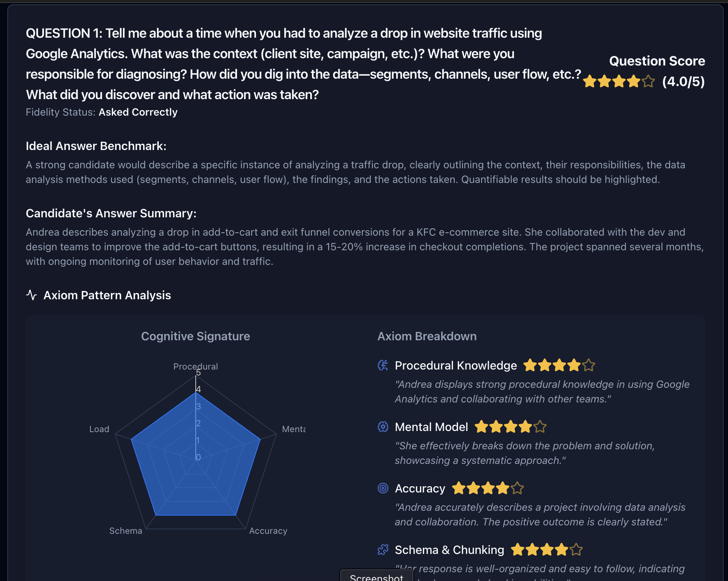Click the Schema axis label on radar chart
728x581 pixels.
pyautogui.click(x=125, y=531)
